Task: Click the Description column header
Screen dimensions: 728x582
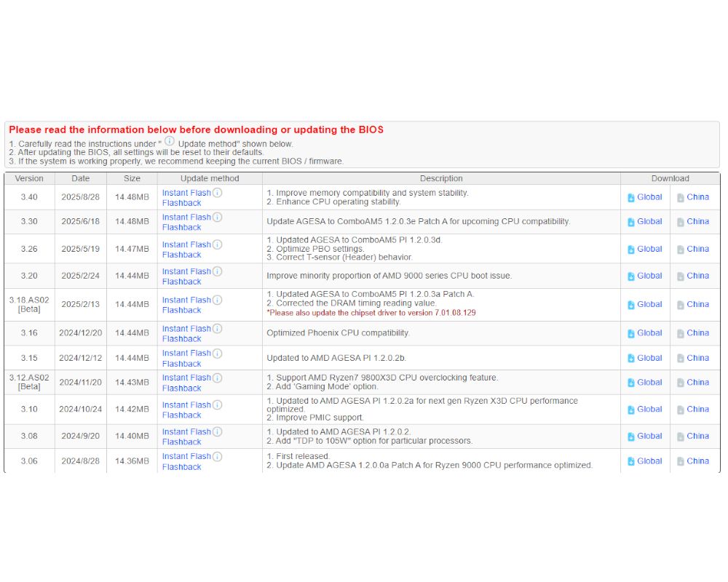Action: click(440, 178)
